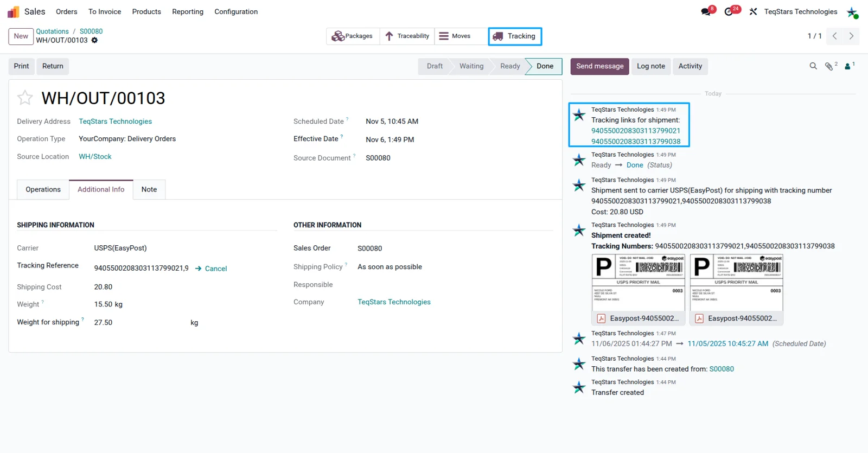Click the Done status stage
The width and height of the screenshot is (868, 453).
pos(545,66)
